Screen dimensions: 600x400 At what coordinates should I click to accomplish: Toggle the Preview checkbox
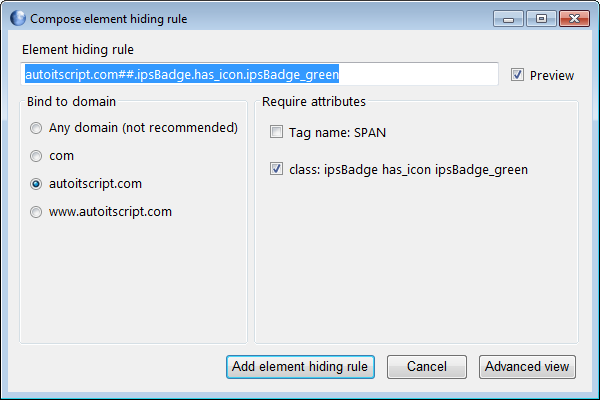[x=517, y=75]
